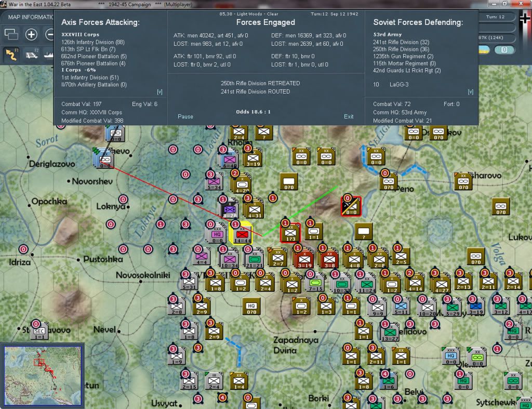Click the 53rd Army heading
This screenshot has width=532, height=409.
click(x=387, y=35)
